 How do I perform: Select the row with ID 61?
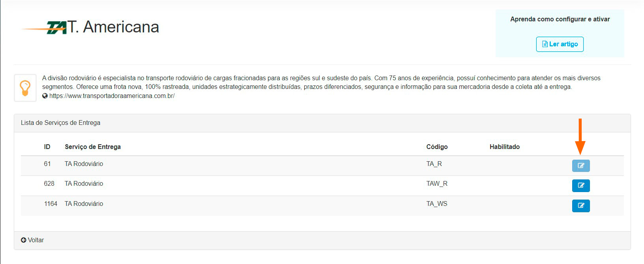[47, 164]
